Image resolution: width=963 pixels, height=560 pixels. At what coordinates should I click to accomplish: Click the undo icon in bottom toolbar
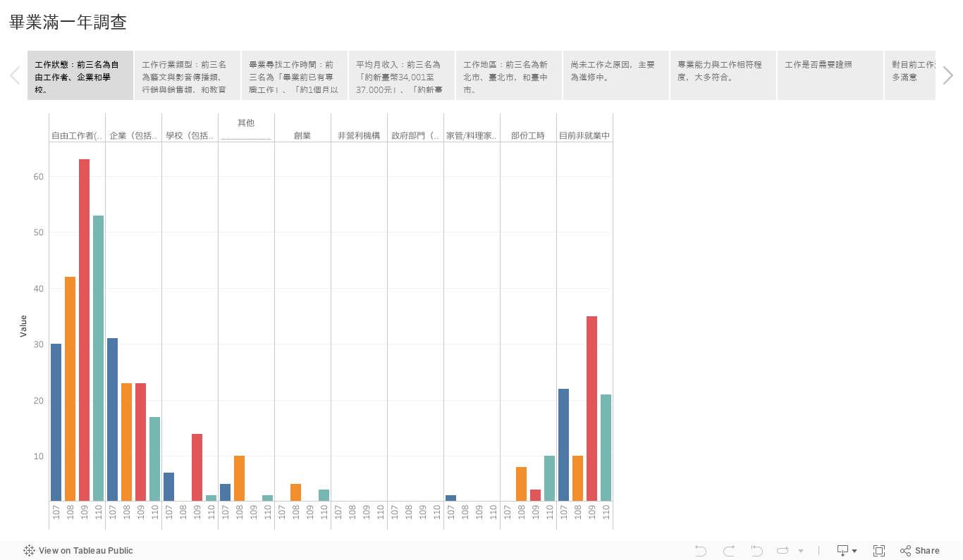click(x=701, y=551)
